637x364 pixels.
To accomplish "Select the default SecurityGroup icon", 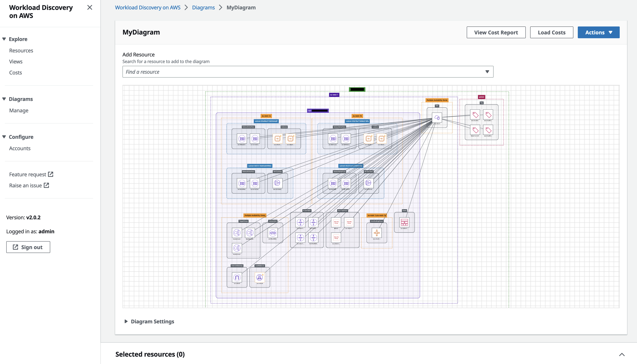I will coord(336,222).
